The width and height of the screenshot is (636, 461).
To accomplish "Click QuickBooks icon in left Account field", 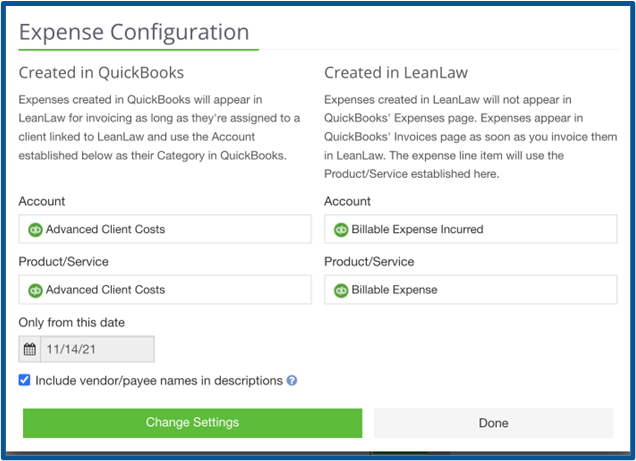I will coord(35,230).
